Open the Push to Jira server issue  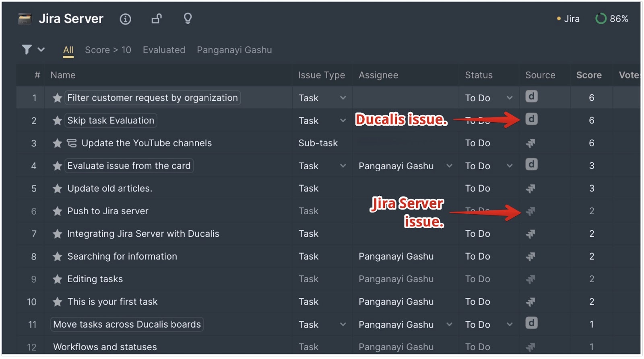click(x=108, y=211)
